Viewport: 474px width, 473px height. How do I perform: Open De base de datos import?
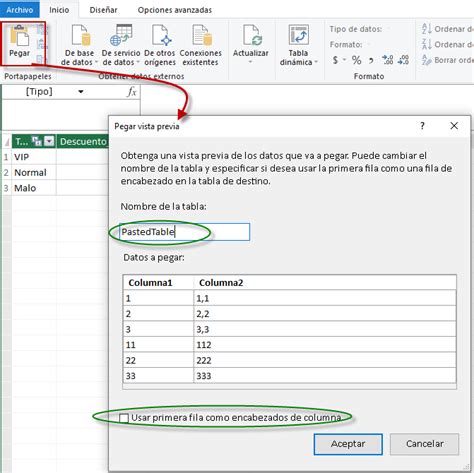[x=80, y=45]
